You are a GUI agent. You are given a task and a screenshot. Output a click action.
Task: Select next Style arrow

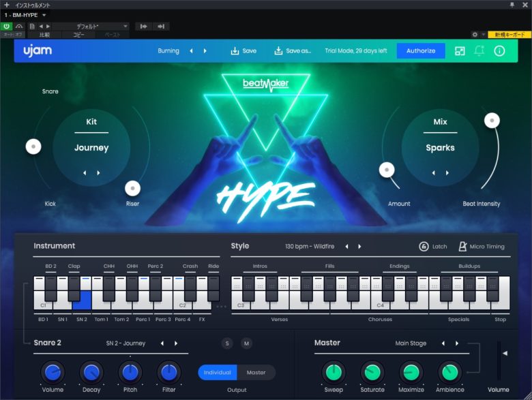pyautogui.click(x=359, y=247)
